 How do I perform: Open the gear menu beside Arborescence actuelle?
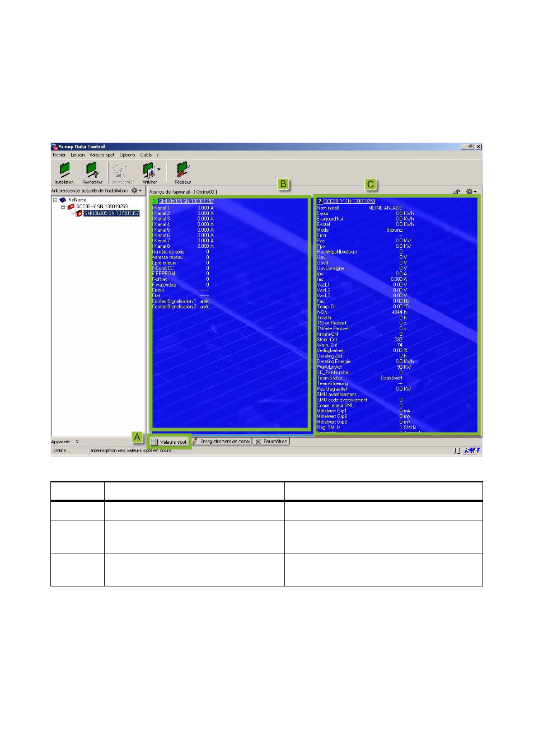136,191
